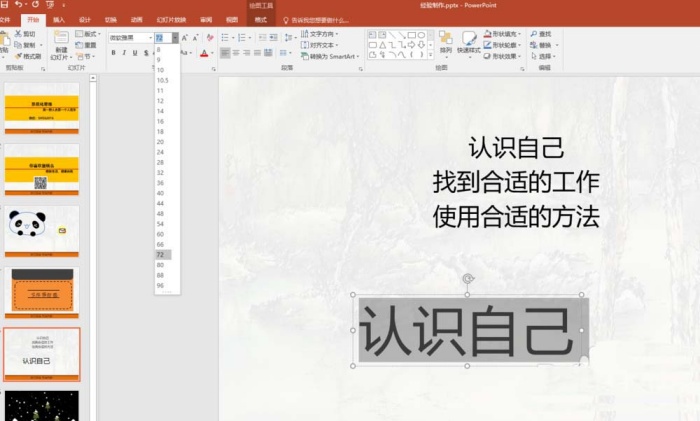700x421 pixels.
Task: Open the Format (格式) ribbon tab
Action: click(260, 19)
